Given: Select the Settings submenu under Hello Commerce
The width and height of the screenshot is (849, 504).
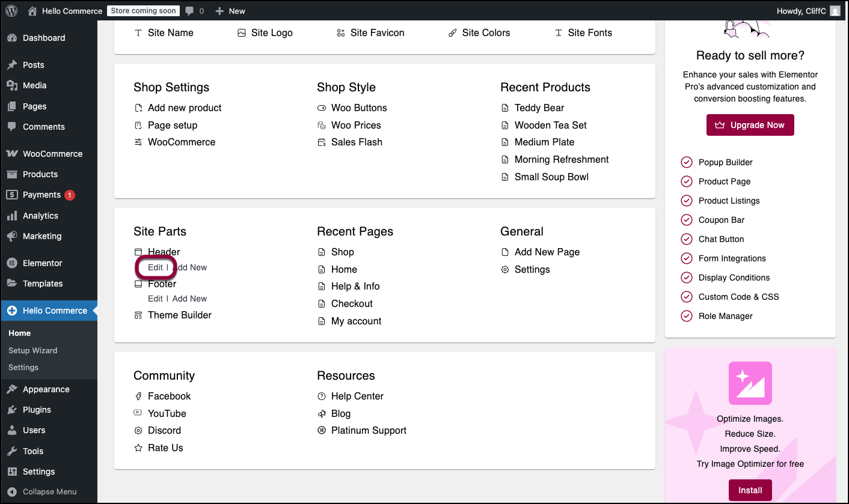Looking at the screenshot, I should pos(23,367).
